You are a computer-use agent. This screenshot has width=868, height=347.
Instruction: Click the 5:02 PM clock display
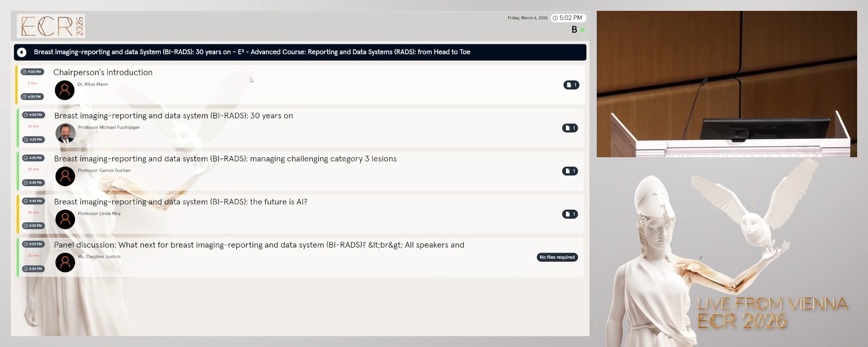[x=568, y=18]
